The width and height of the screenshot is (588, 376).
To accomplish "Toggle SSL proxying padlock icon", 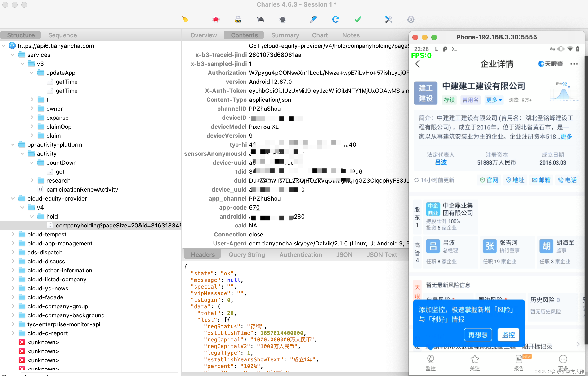I will pos(238,19).
